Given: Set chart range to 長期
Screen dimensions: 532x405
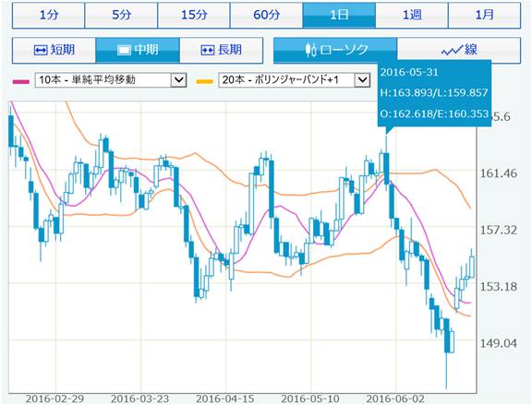Looking at the screenshot, I should [222, 50].
